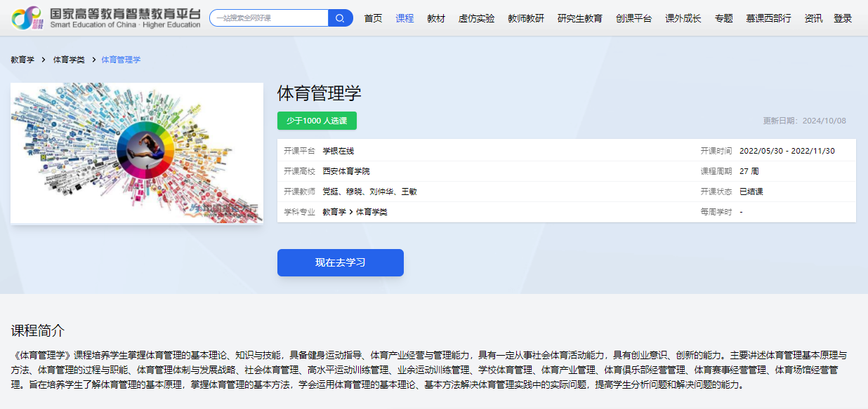Viewport: 868px width, 409px height.
Task: Go to 资讯 news section
Action: point(813,18)
